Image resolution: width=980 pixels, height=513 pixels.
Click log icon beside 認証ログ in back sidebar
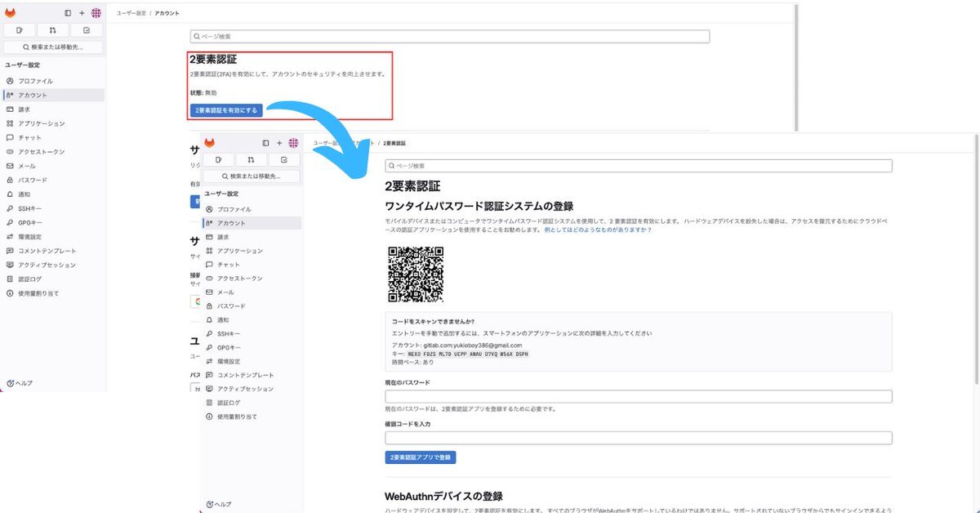pyautogui.click(x=10, y=279)
